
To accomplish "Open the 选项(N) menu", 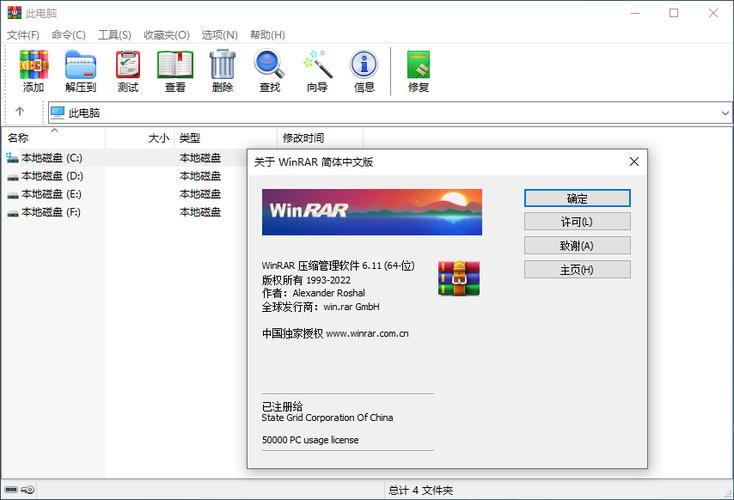I will pyautogui.click(x=220, y=35).
